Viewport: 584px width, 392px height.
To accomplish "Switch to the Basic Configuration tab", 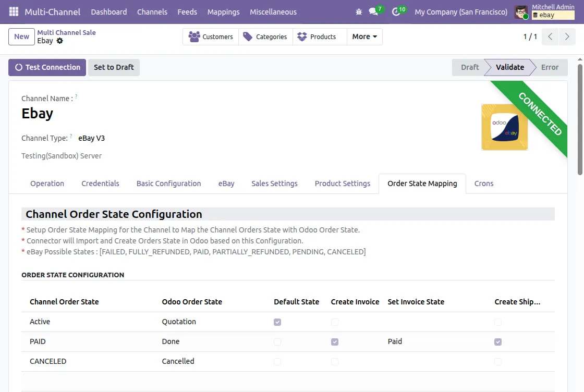I will pos(169,183).
